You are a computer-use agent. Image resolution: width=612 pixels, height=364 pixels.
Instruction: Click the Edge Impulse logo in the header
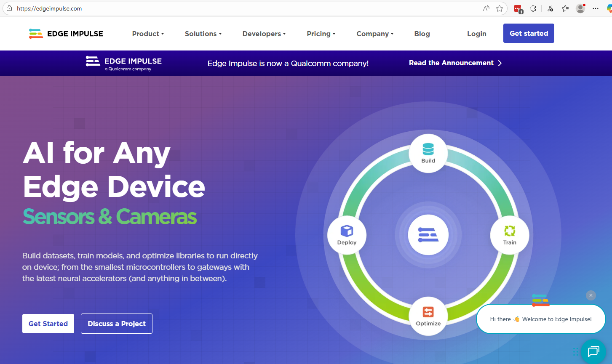pos(66,34)
